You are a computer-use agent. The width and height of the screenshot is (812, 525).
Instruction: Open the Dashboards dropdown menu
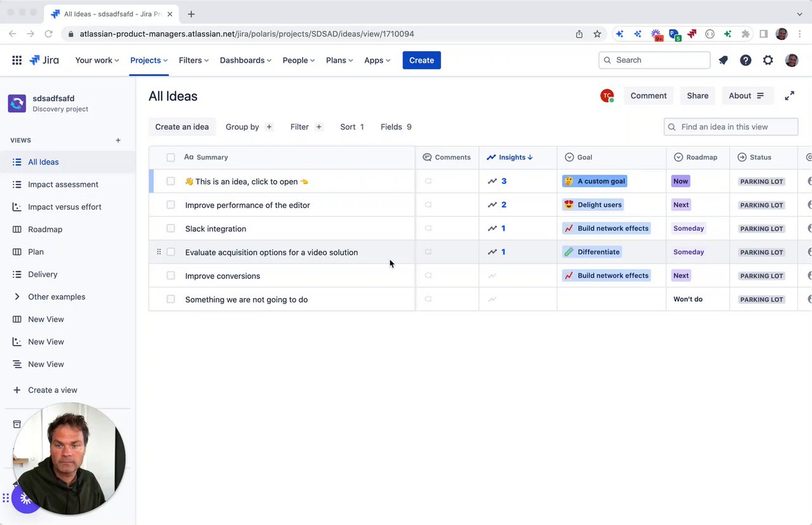tap(245, 60)
